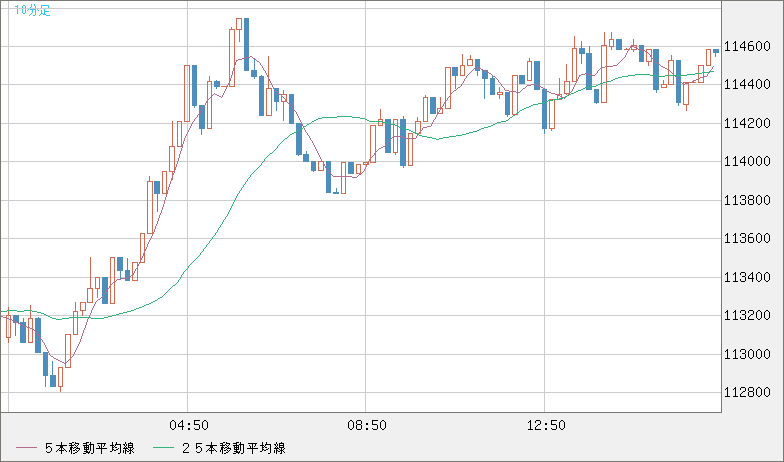Screen dimensions: 784x462
Task: Select the 114400 price axis label
Action: coord(748,85)
